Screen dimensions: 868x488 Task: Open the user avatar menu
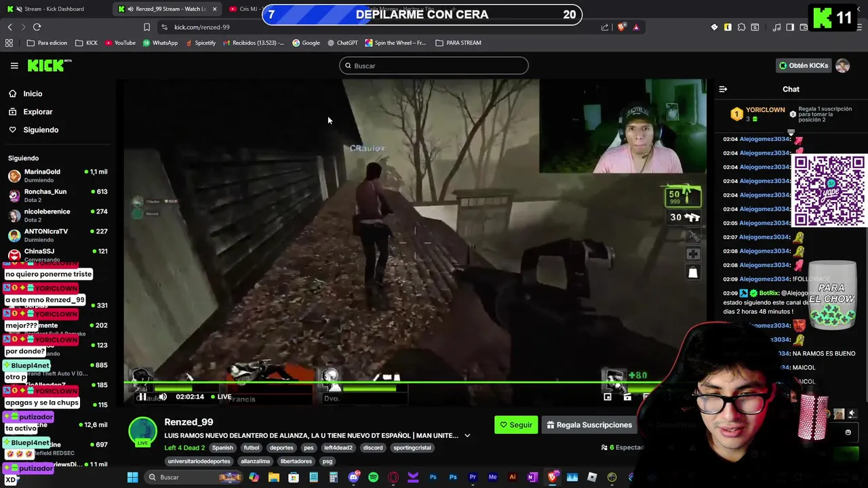pos(842,66)
